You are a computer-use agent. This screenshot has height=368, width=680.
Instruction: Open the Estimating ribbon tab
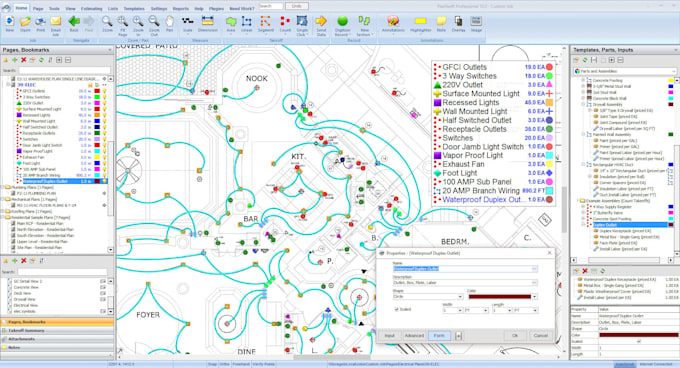click(x=92, y=8)
